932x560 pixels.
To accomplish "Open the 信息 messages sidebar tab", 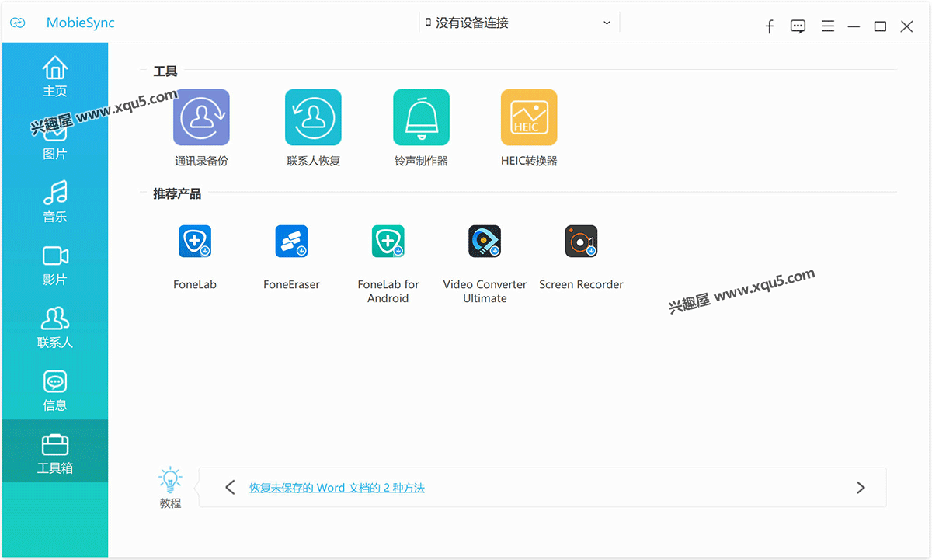I will coord(55,390).
